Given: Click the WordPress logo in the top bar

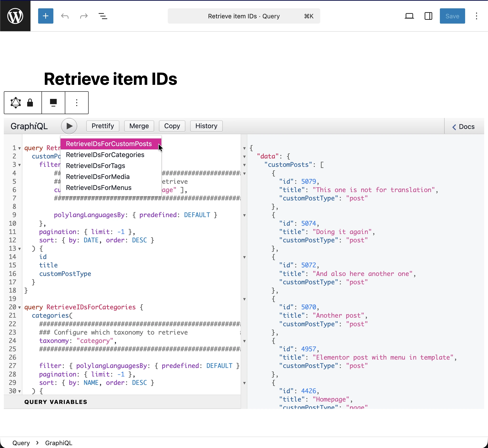Looking at the screenshot, I should coord(15,16).
